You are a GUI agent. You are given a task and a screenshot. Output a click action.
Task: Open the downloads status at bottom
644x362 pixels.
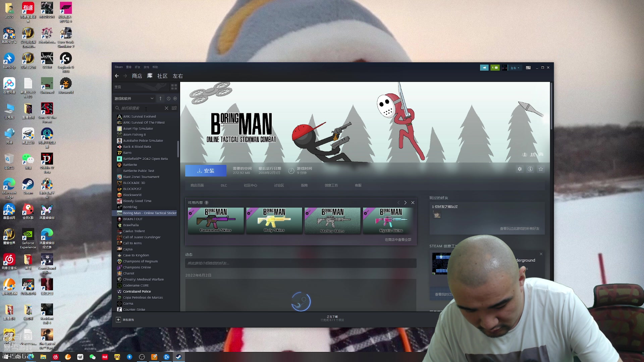[x=332, y=318]
